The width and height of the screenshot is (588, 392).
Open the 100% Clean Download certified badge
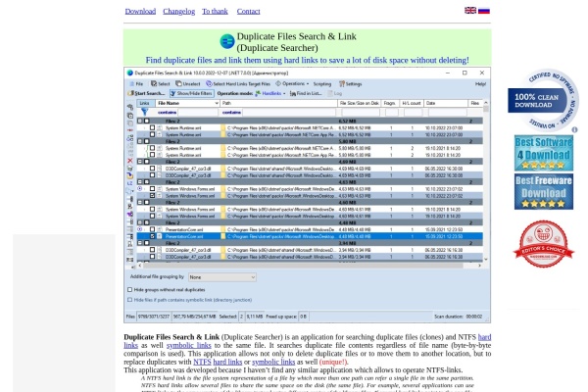543,101
